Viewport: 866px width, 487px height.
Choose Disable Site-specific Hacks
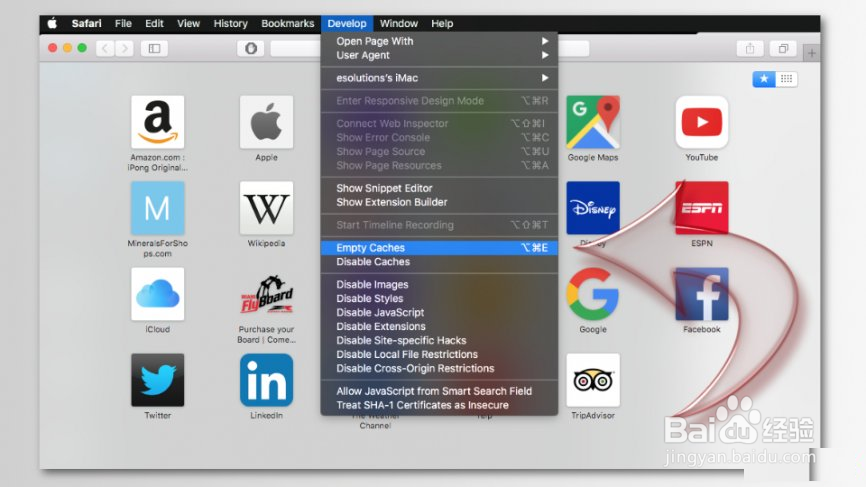(439, 340)
